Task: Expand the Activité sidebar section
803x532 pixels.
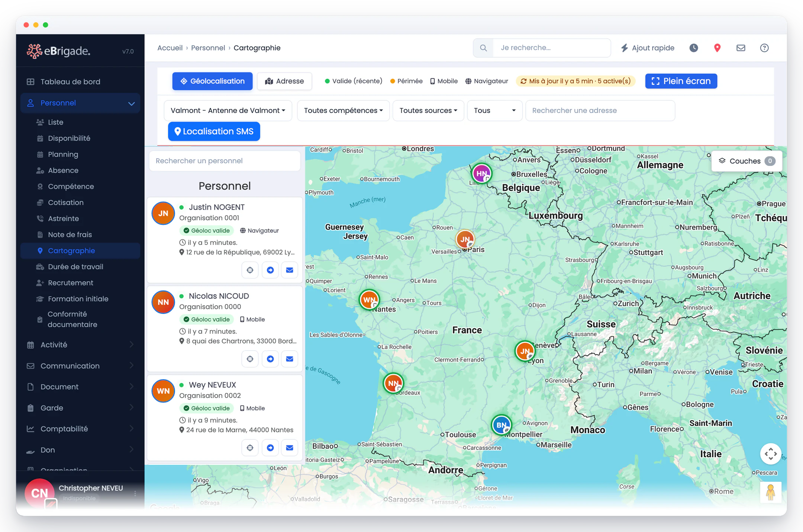Action: click(x=80, y=345)
